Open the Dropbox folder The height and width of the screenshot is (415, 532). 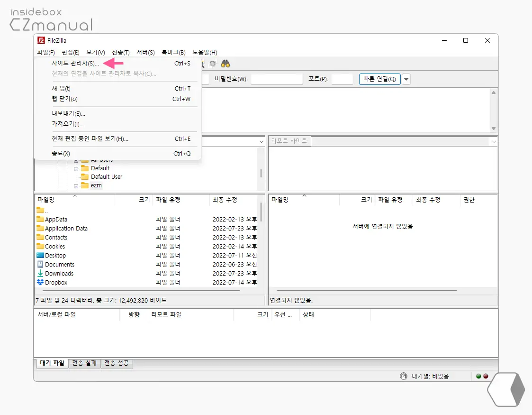[55, 282]
